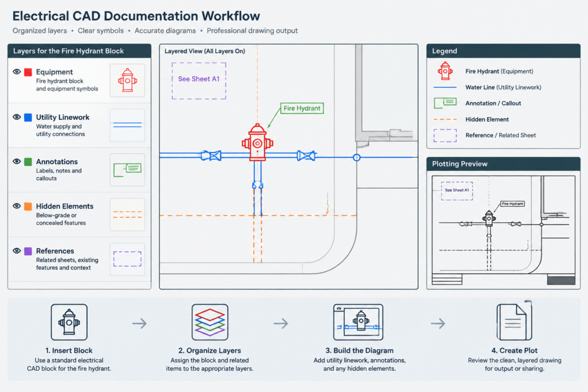Click the orange Hidden Elements color swatch
The height and width of the screenshot is (392, 588).
[x=28, y=207]
